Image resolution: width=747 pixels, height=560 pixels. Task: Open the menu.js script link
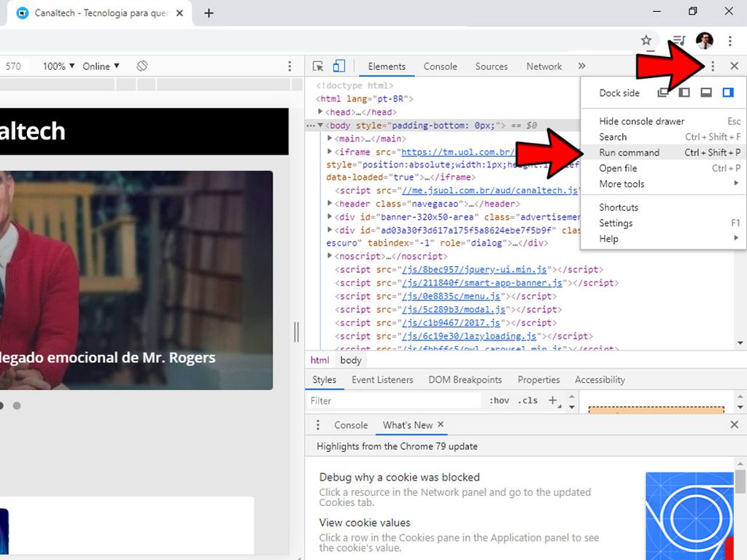(451, 296)
